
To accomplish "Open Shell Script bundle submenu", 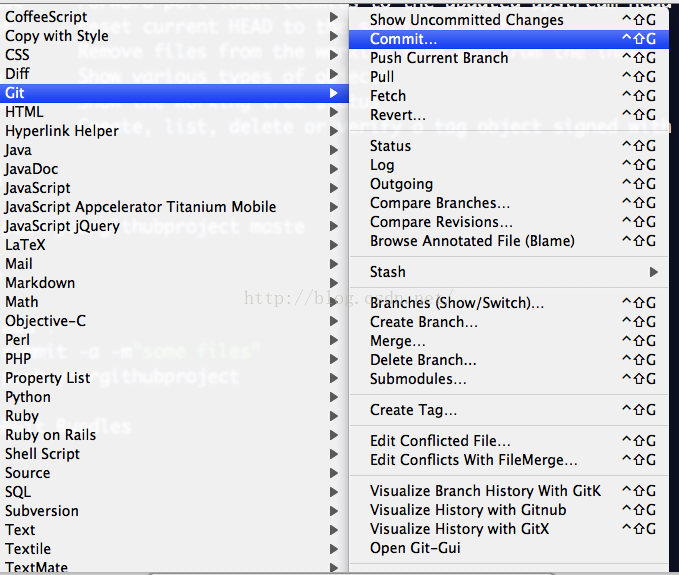I will tap(174, 454).
